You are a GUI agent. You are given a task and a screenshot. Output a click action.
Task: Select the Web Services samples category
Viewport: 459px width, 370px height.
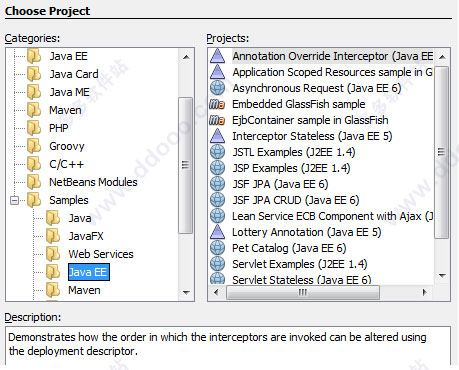coord(101,254)
